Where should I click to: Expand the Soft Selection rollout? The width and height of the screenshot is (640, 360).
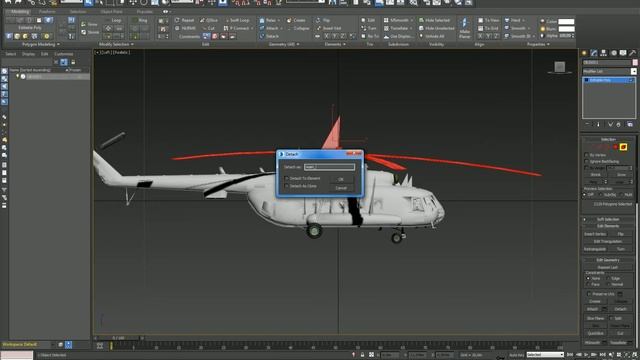(608, 219)
